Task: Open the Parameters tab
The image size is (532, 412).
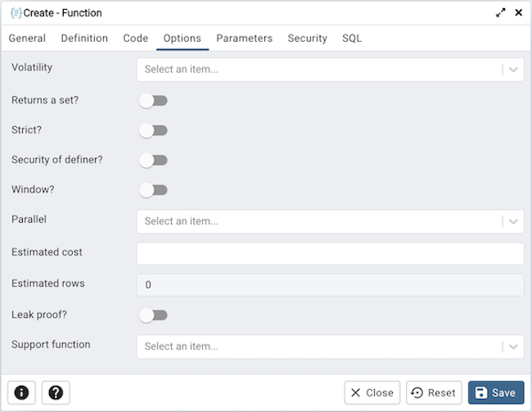Action: click(244, 38)
